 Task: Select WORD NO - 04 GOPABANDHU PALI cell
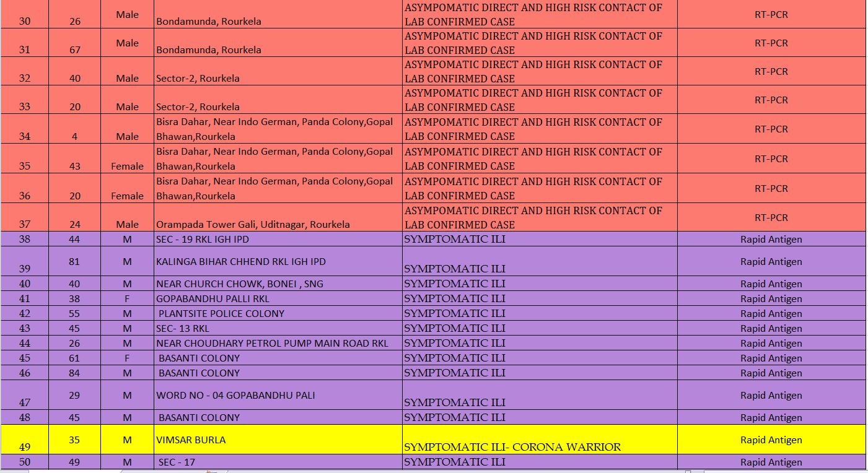point(278,395)
